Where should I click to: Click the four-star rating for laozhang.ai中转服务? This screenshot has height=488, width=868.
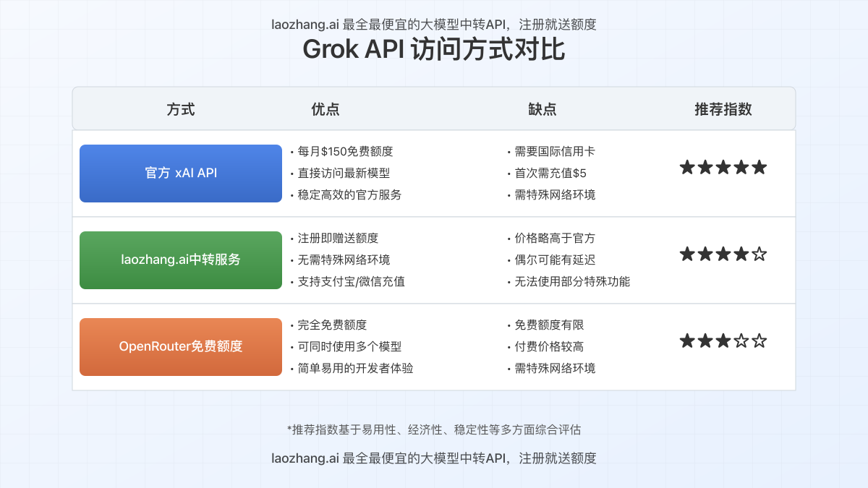[x=723, y=254]
